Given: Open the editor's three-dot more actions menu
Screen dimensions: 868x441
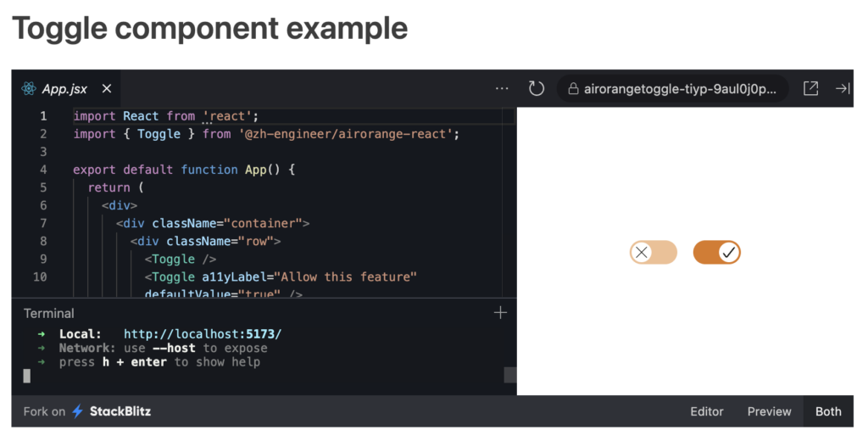Looking at the screenshot, I should [x=502, y=88].
